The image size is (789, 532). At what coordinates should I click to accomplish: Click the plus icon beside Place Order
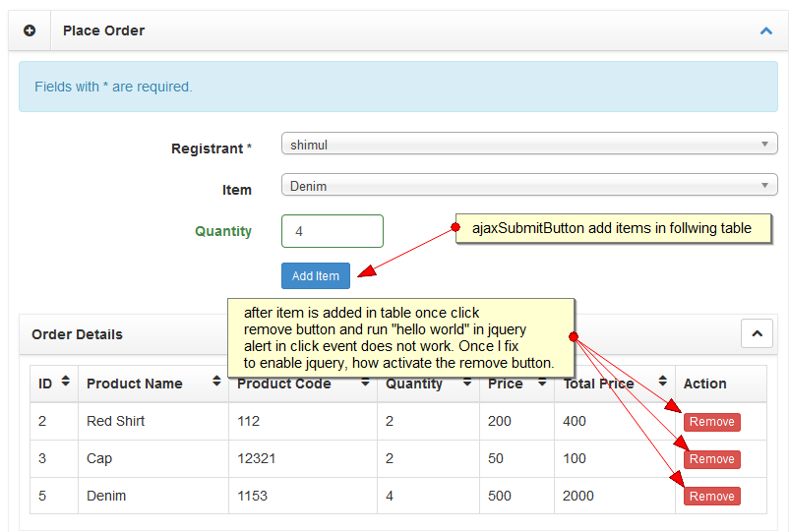point(30,30)
